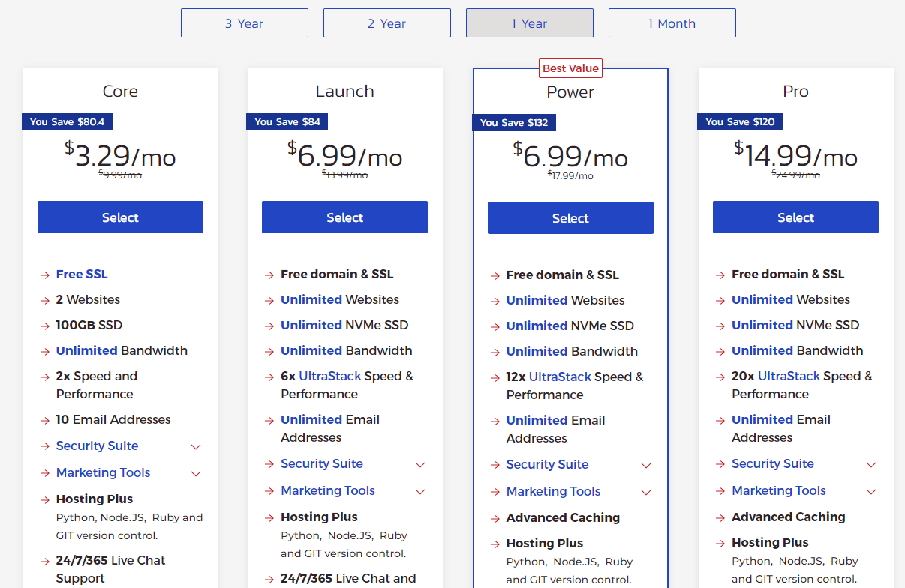Expand Marketing Tools chevron in Core plan
The image size is (905, 588).
pos(196,474)
